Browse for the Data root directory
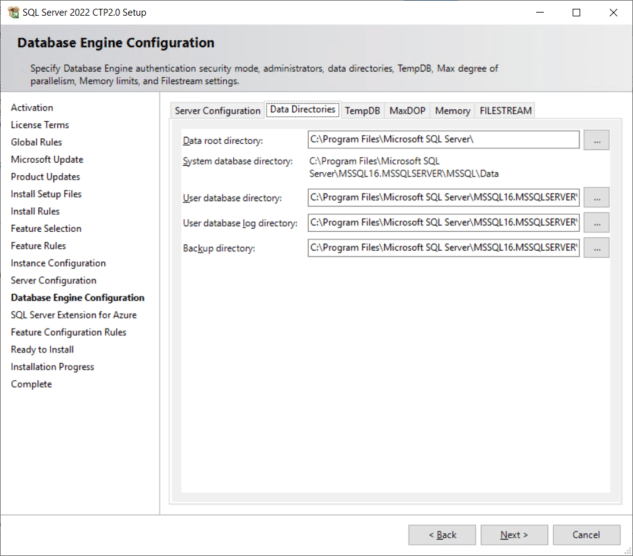Screen dimensions: 633x556 pyautogui.click(x=597, y=140)
